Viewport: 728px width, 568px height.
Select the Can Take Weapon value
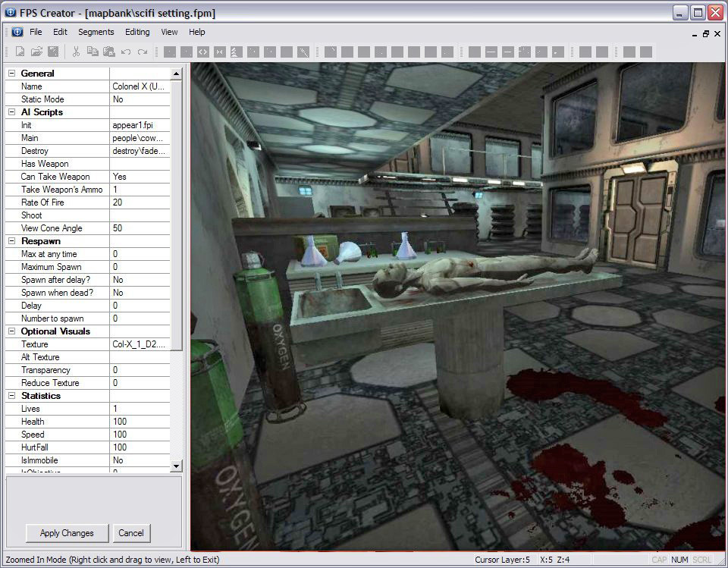coord(140,177)
